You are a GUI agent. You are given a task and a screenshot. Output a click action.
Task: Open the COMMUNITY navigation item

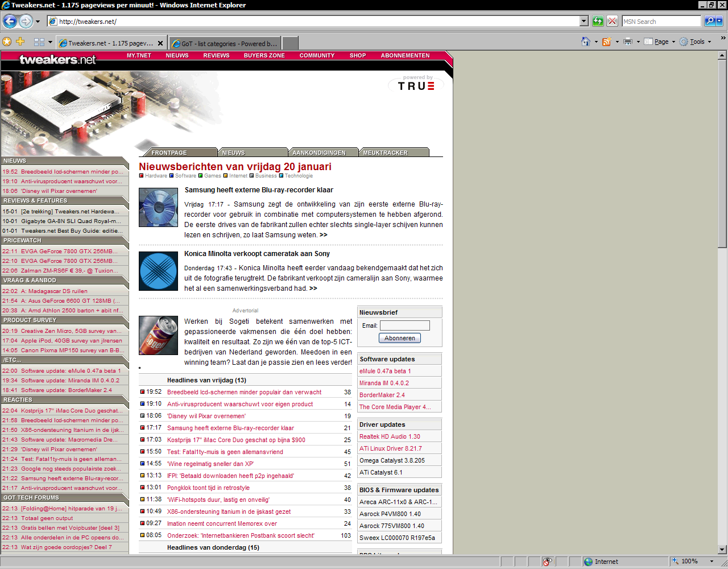tap(317, 56)
